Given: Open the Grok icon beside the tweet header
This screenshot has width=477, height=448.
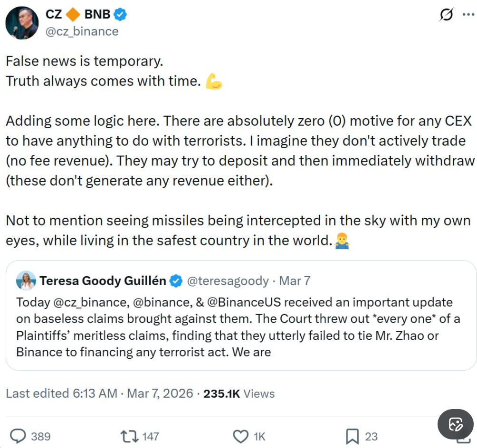Looking at the screenshot, I should coord(446,15).
